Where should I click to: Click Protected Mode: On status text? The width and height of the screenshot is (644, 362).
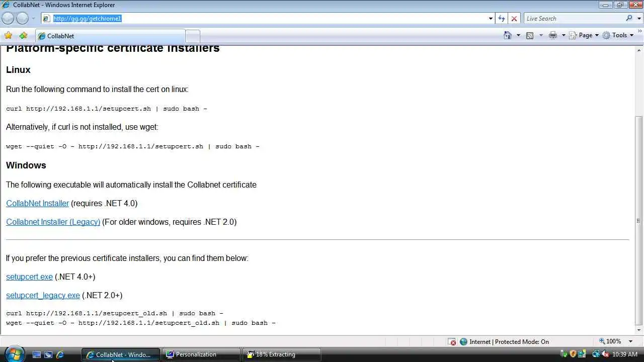pos(522,342)
